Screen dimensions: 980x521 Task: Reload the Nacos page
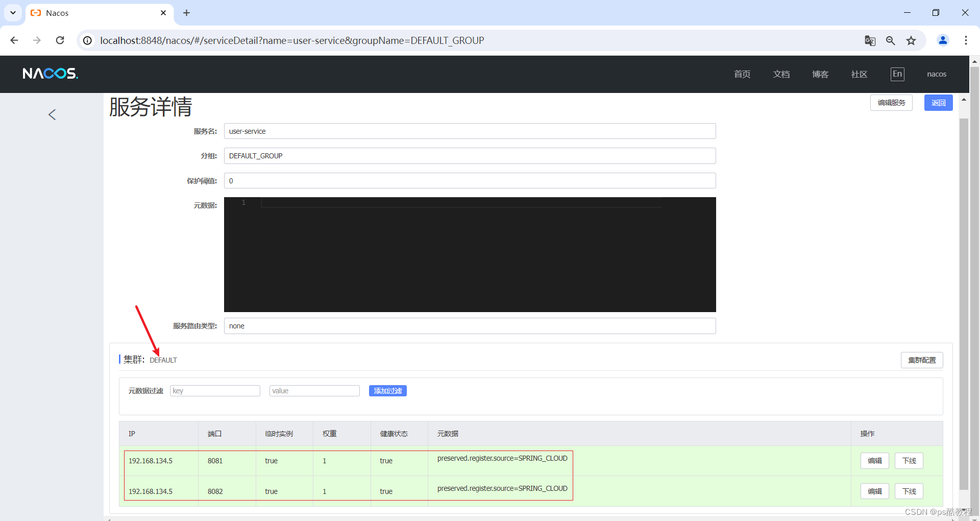pos(60,40)
